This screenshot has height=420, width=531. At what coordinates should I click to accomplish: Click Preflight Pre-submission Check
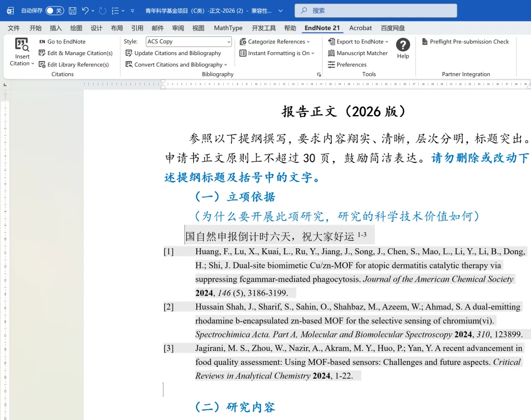click(x=465, y=42)
